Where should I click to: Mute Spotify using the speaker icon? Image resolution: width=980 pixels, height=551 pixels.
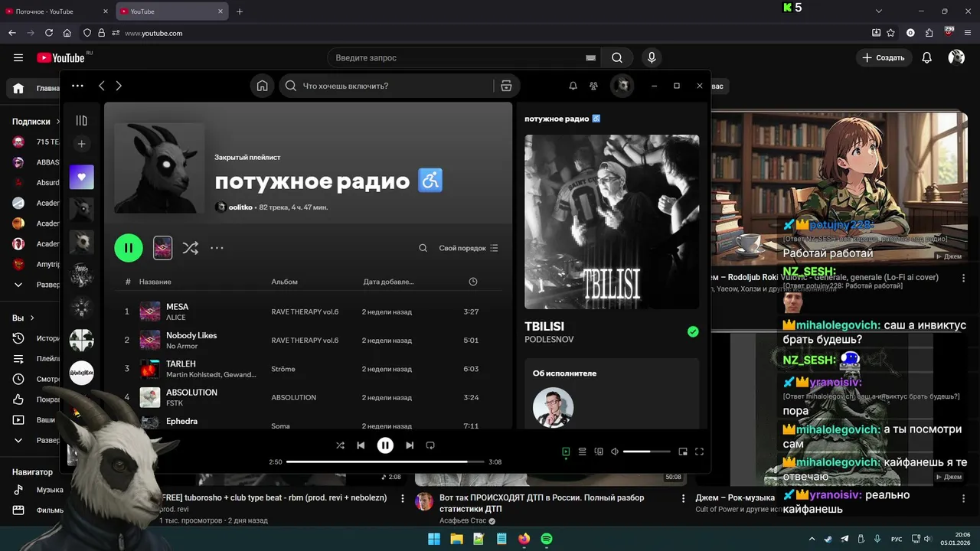(615, 452)
